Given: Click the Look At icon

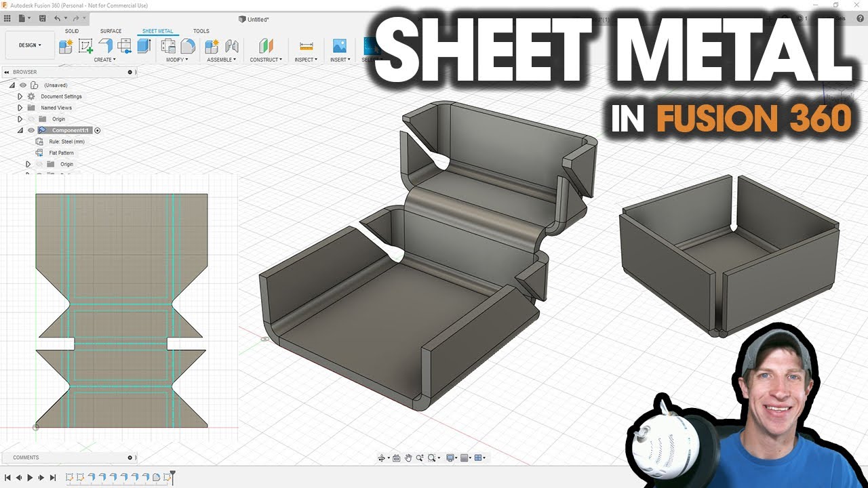Looking at the screenshot, I should [397, 458].
